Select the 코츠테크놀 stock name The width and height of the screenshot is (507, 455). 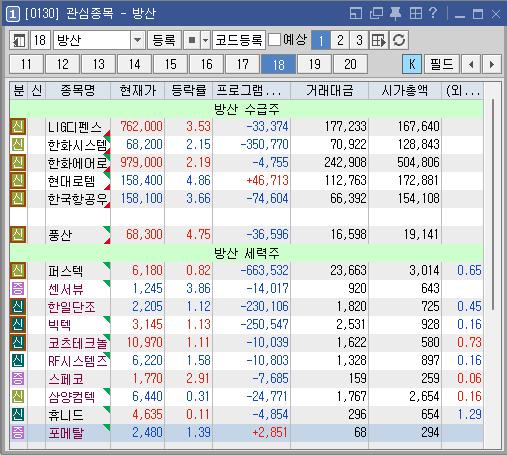click(77, 343)
